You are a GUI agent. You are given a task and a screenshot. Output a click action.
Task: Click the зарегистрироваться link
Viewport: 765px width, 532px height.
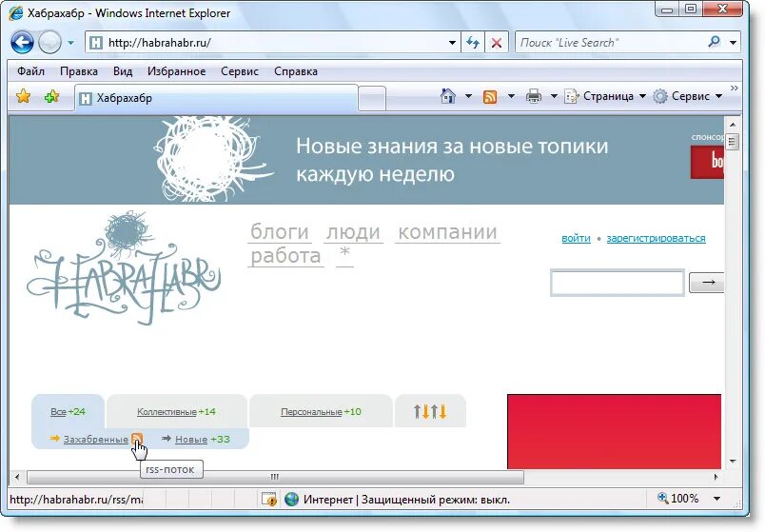coord(656,238)
